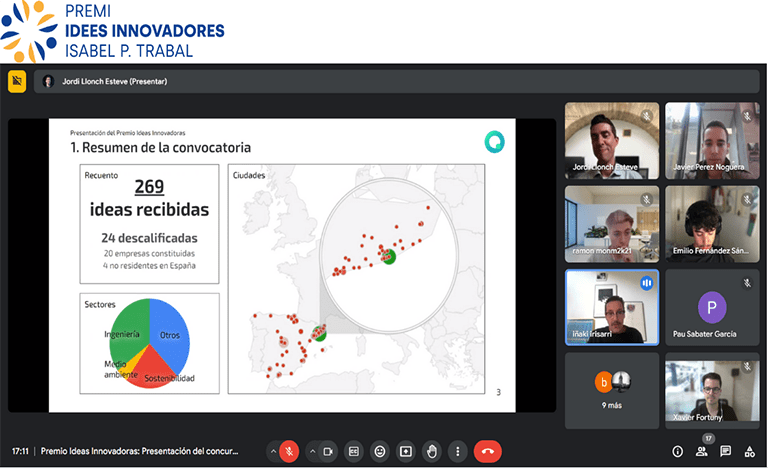Expand the microphone audio settings arrow
The height and width of the screenshot is (468, 768).
pyautogui.click(x=272, y=451)
